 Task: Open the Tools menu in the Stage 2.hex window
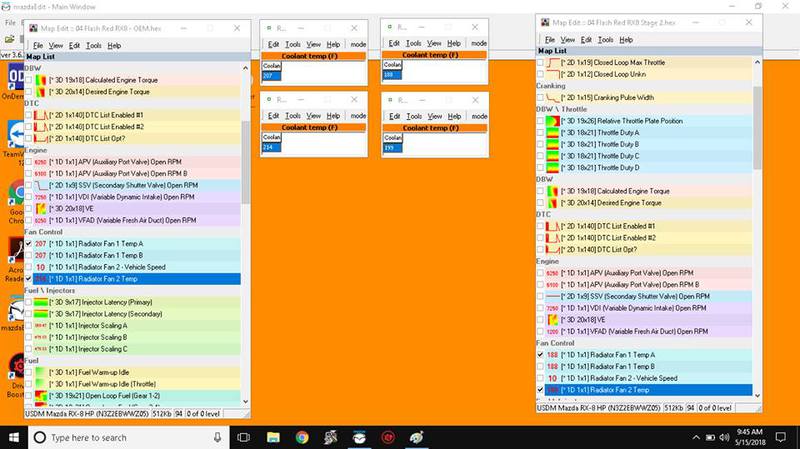pyautogui.click(x=599, y=39)
